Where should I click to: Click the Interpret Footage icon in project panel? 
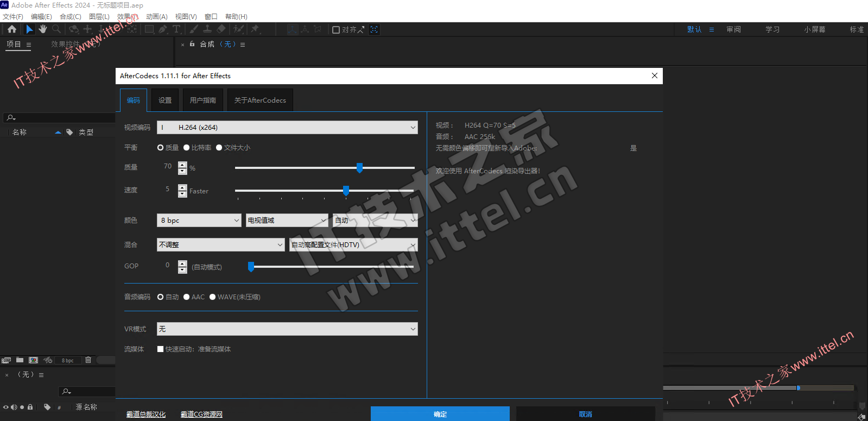(6, 360)
